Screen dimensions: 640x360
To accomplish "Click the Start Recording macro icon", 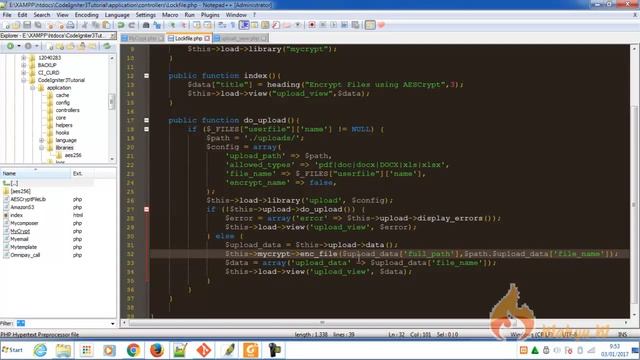I will point(312,25).
